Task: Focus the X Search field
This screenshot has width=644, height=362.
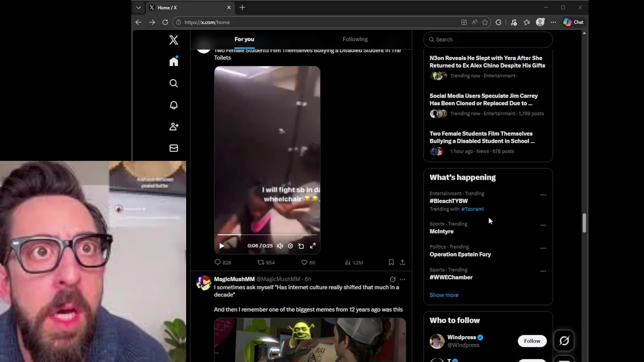Action: [x=488, y=40]
